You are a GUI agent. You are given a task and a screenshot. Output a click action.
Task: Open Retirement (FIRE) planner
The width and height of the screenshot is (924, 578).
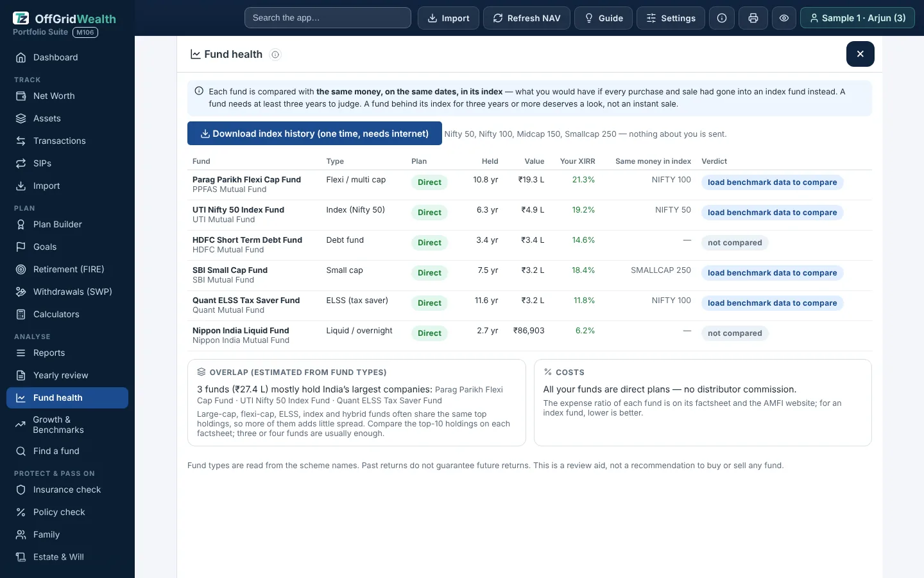(67, 269)
